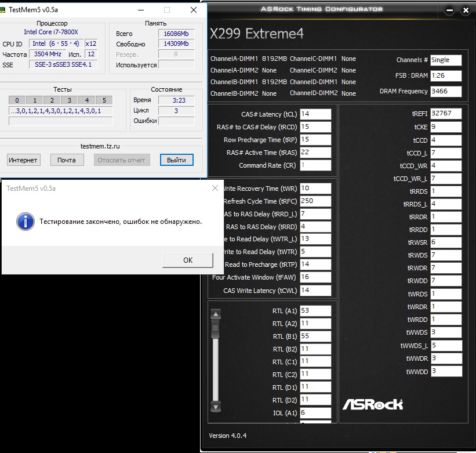
Task: Click the RTL (B1) field showing 55
Action: [315, 336]
